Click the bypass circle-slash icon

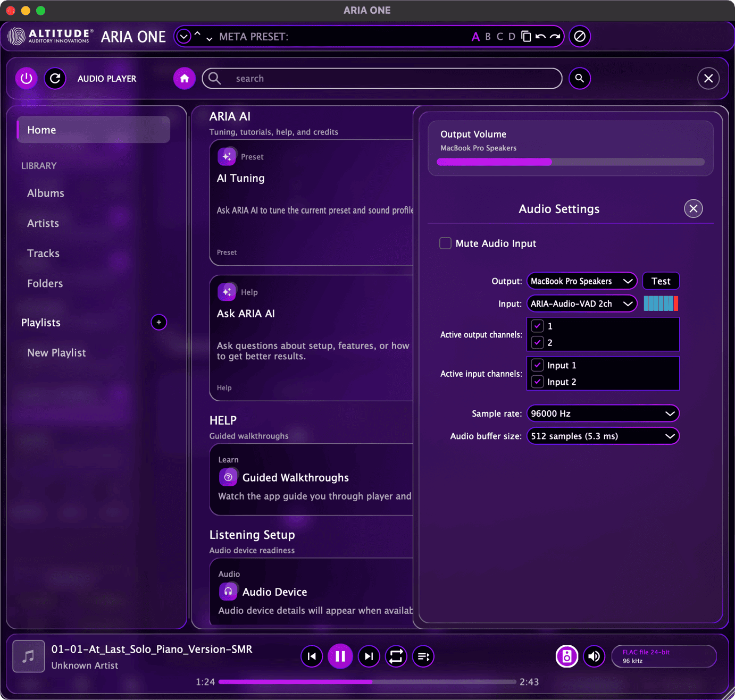(x=580, y=36)
